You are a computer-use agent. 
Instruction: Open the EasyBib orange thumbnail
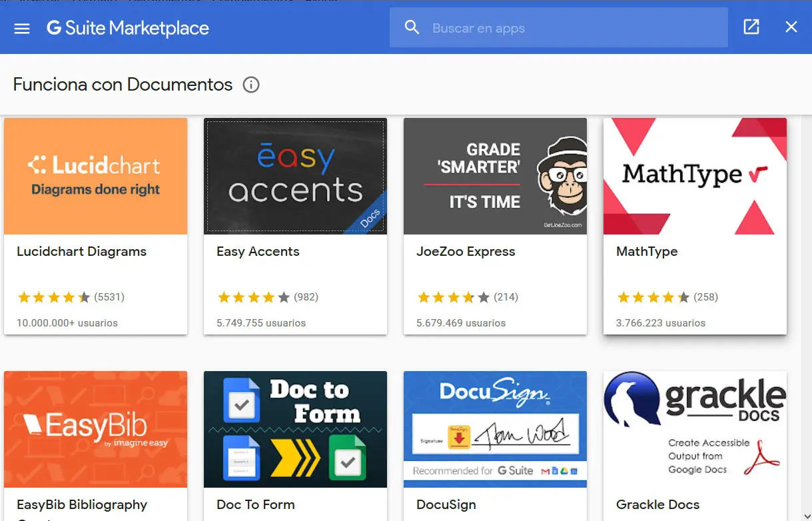(x=95, y=429)
